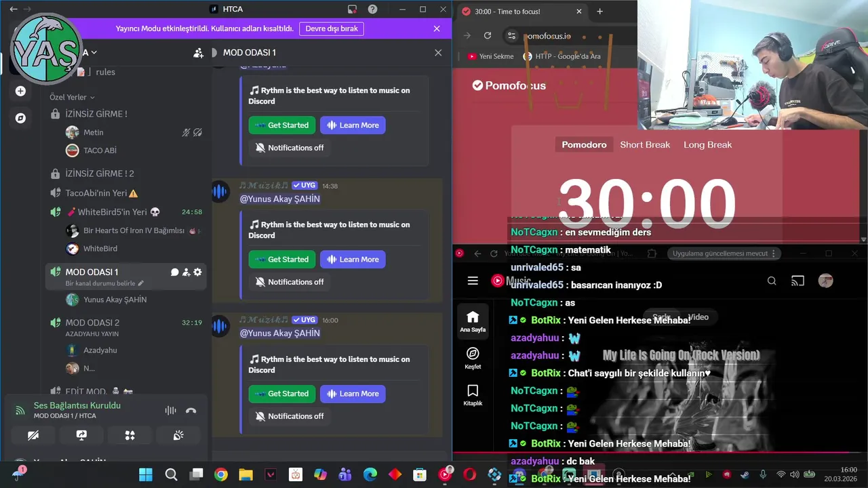Go back with Discord title bar arrow
The height and width of the screenshot is (488, 868).
(14, 9)
